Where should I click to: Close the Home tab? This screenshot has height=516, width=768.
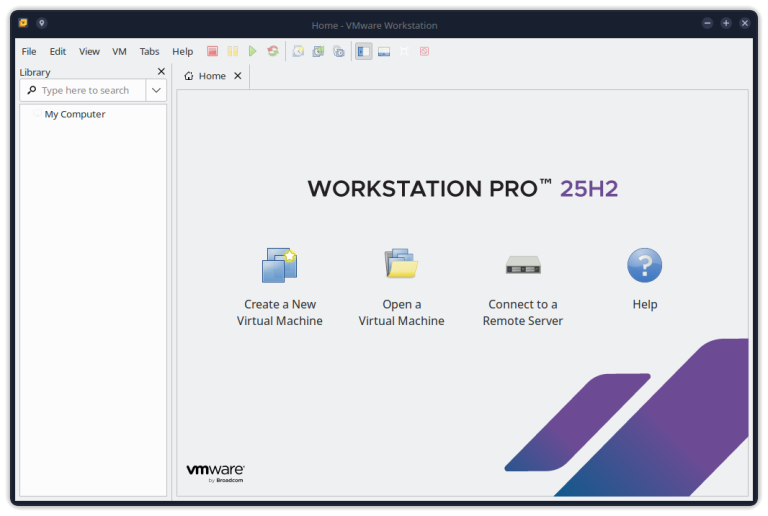tap(238, 76)
